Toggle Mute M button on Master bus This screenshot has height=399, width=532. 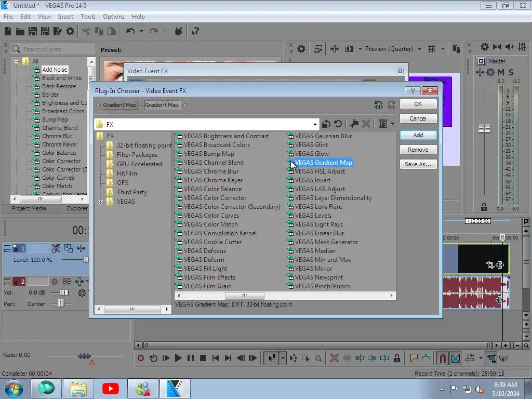[501, 72]
